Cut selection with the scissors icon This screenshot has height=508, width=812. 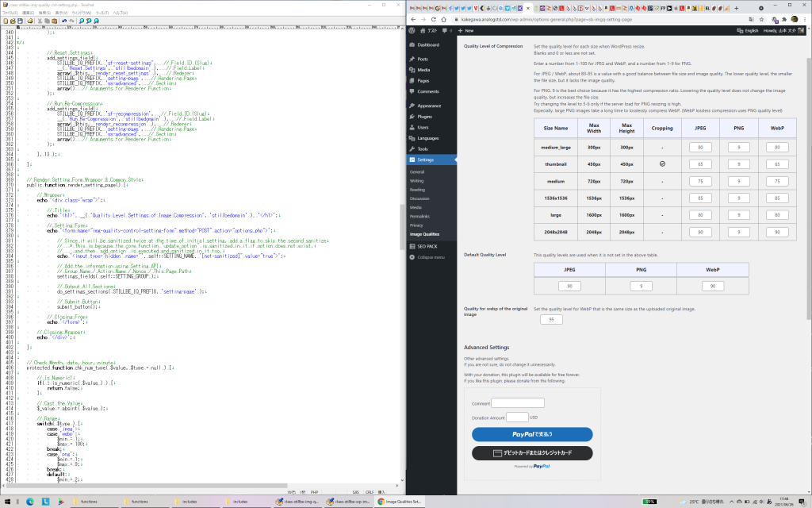pos(40,21)
